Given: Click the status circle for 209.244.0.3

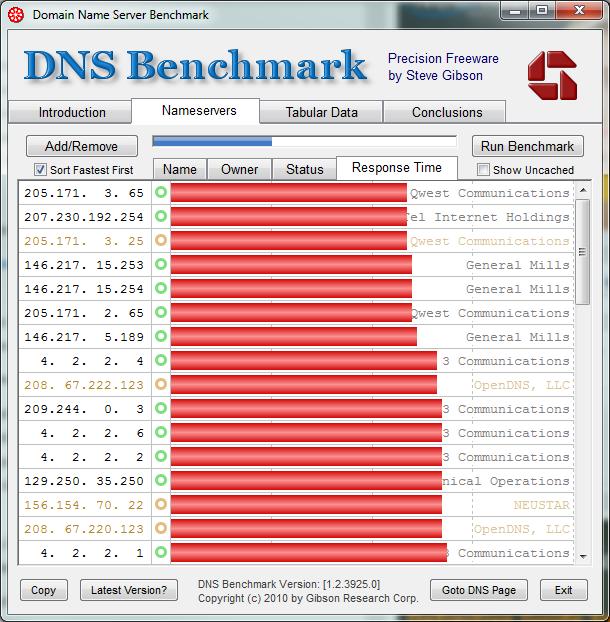Looking at the screenshot, I should (161, 408).
